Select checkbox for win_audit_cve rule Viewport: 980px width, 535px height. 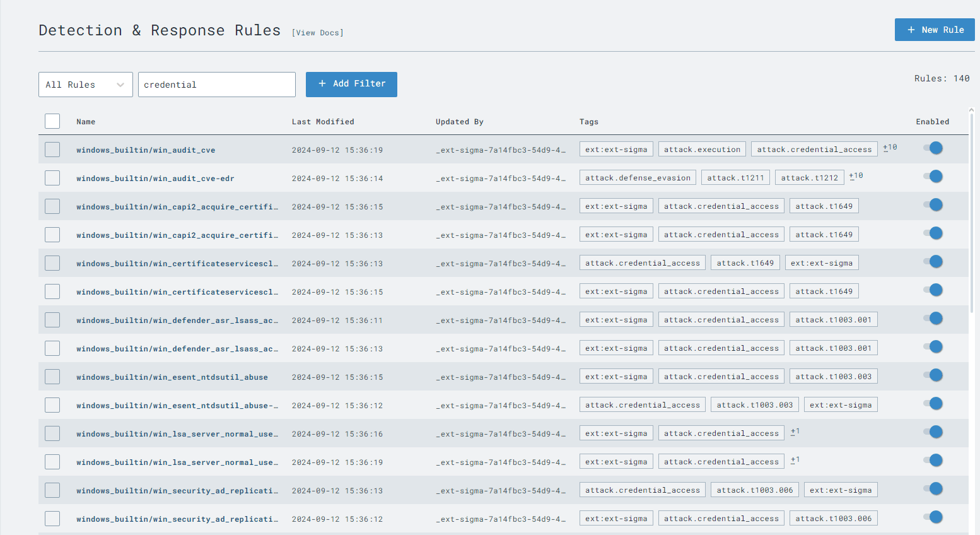tap(52, 150)
